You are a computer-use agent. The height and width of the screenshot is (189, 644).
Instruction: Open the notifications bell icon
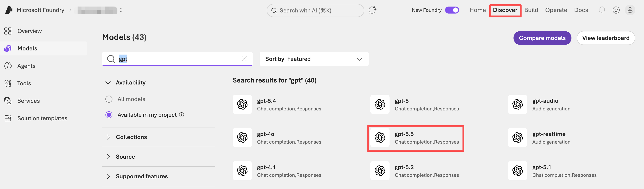(602, 10)
